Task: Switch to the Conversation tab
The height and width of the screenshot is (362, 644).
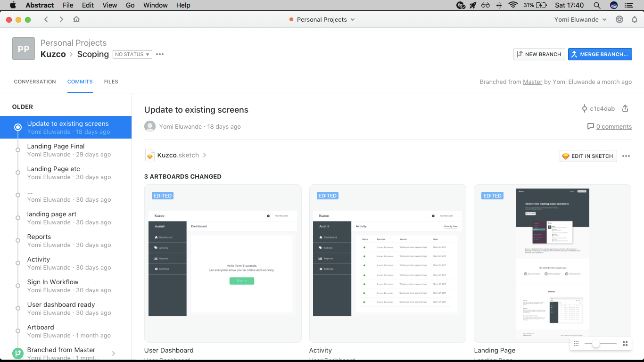Action: (x=35, y=82)
